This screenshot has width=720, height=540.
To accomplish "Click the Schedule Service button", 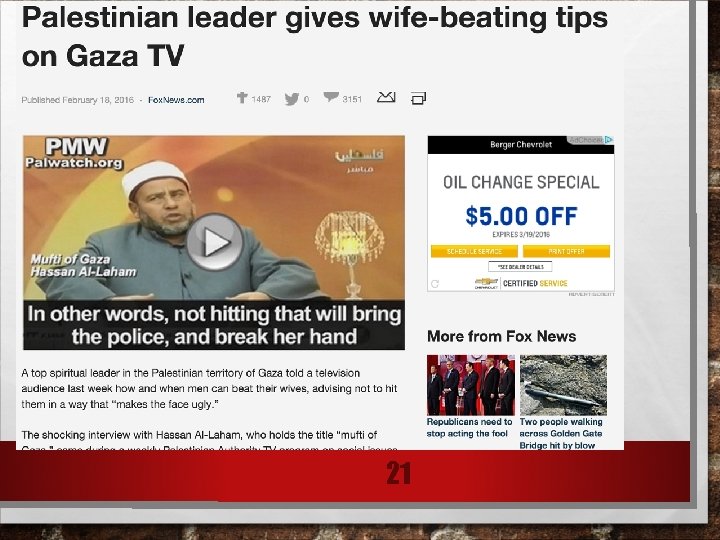I will click(x=474, y=251).
